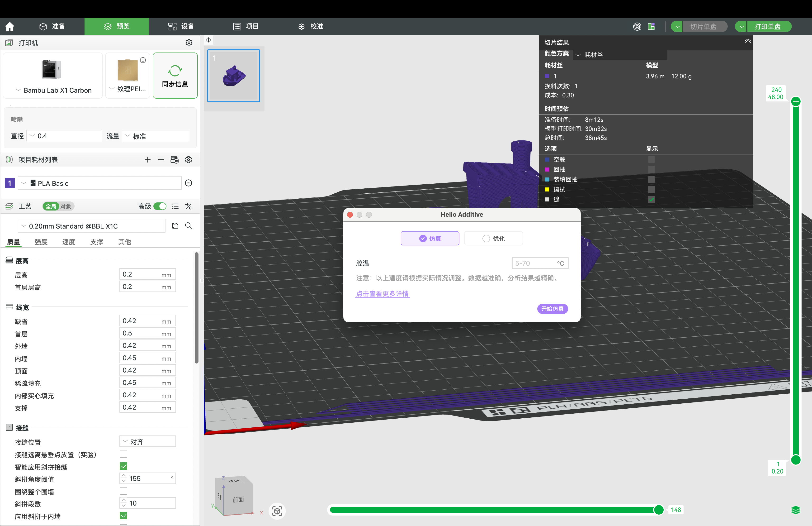
Task: Open the 设备 top tab
Action: 181,26
